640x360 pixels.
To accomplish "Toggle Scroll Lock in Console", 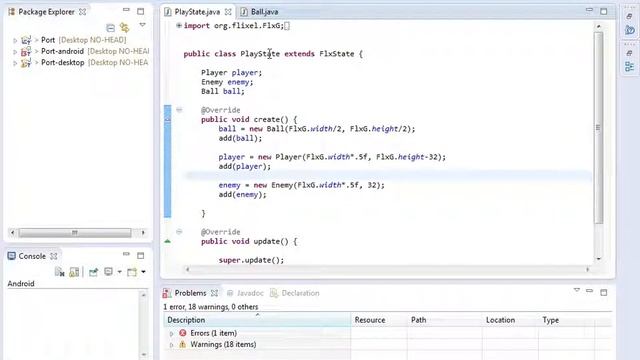I will pyautogui.click(x=74, y=272).
